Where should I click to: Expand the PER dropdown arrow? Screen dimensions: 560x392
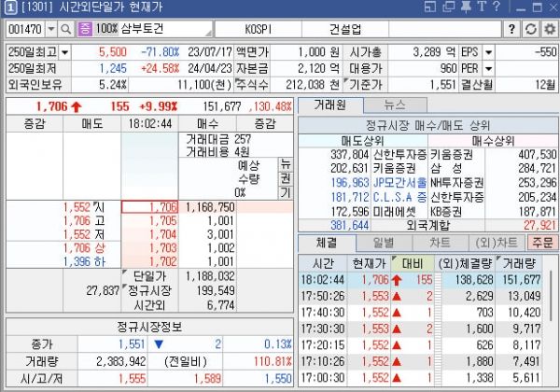(x=488, y=68)
